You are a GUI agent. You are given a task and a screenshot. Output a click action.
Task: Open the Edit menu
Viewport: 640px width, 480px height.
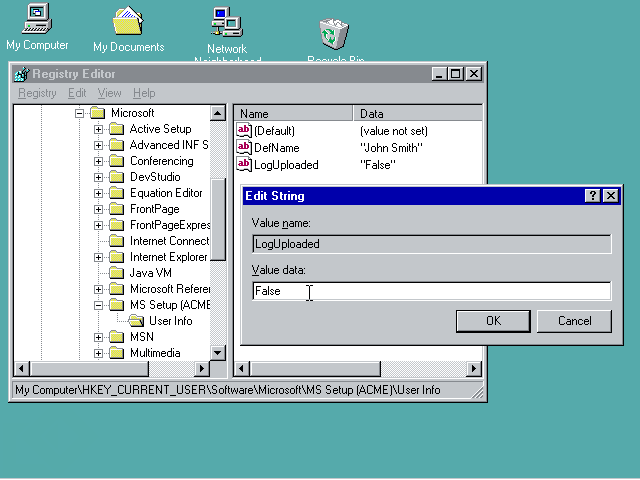click(x=77, y=93)
